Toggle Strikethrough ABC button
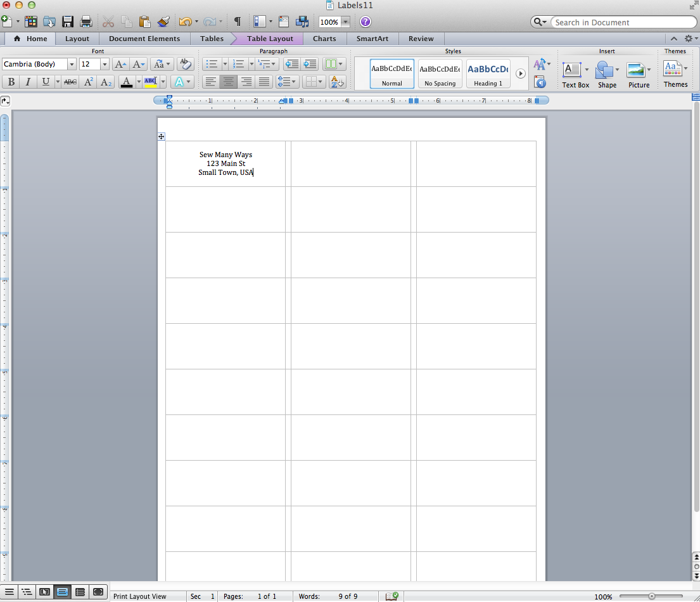 click(70, 82)
